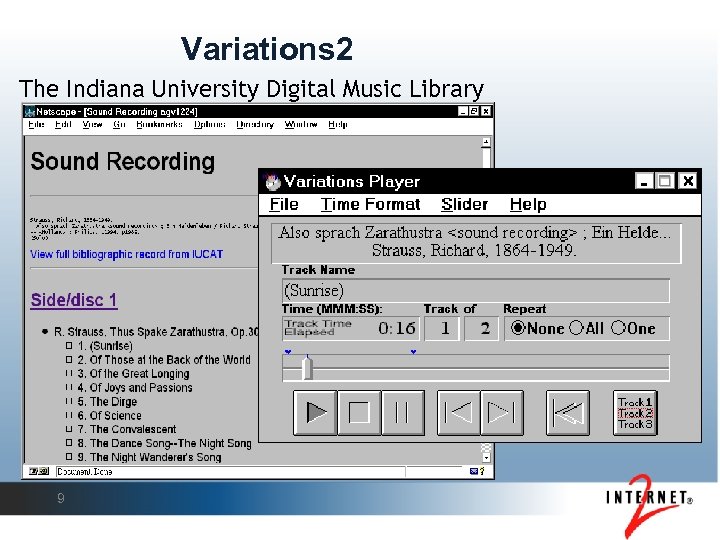Click the Variations Player title bar icon
The image size is (720, 540).
pos(272,182)
